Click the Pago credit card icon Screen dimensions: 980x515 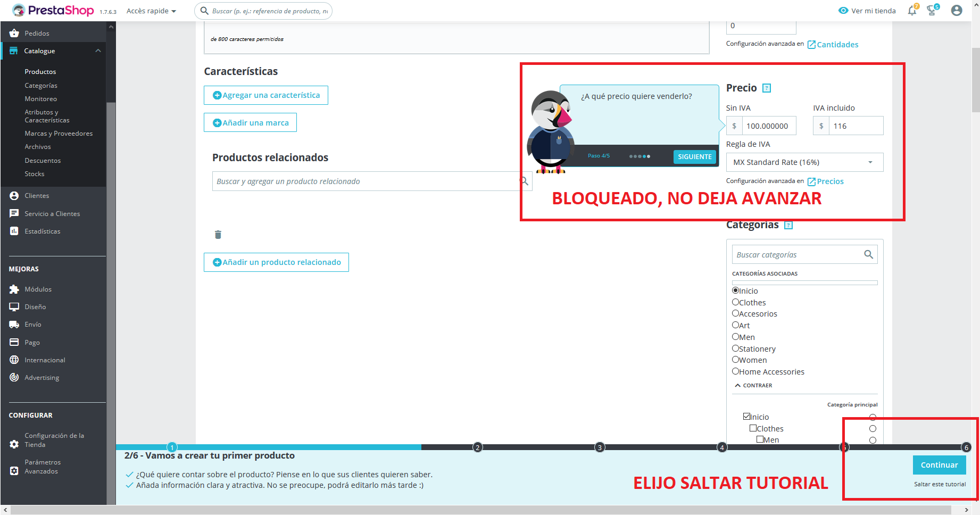click(14, 342)
